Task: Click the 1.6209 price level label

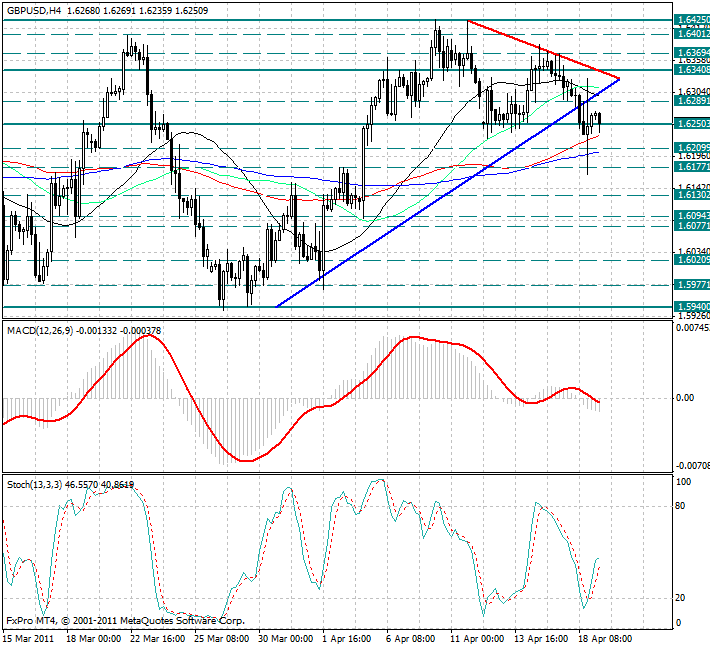Action: point(692,148)
